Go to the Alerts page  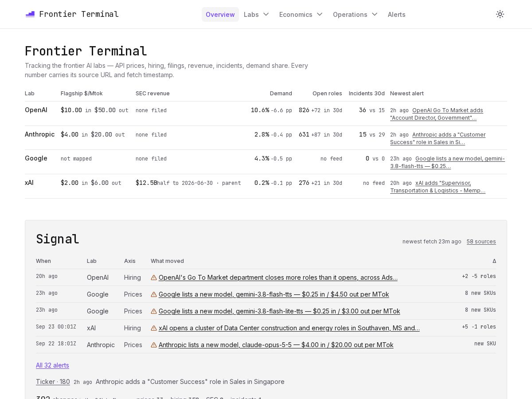pyautogui.click(x=397, y=14)
